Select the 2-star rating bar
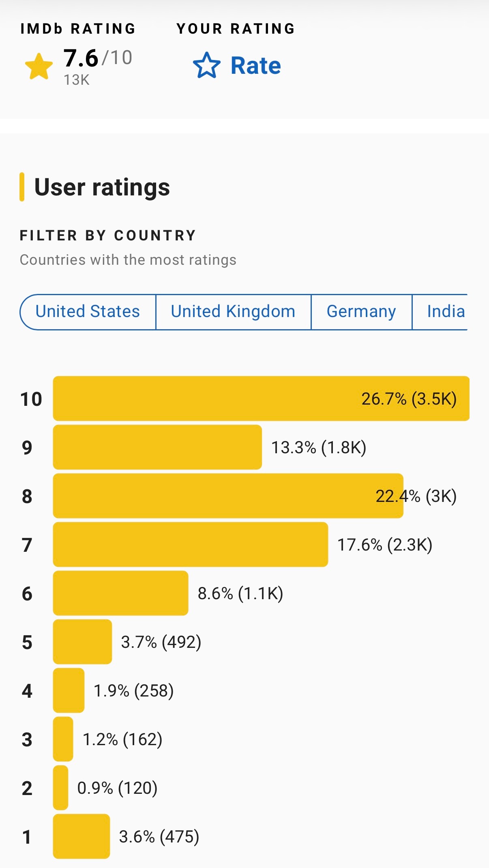Viewport: 489px width, 868px height. pos(60,788)
